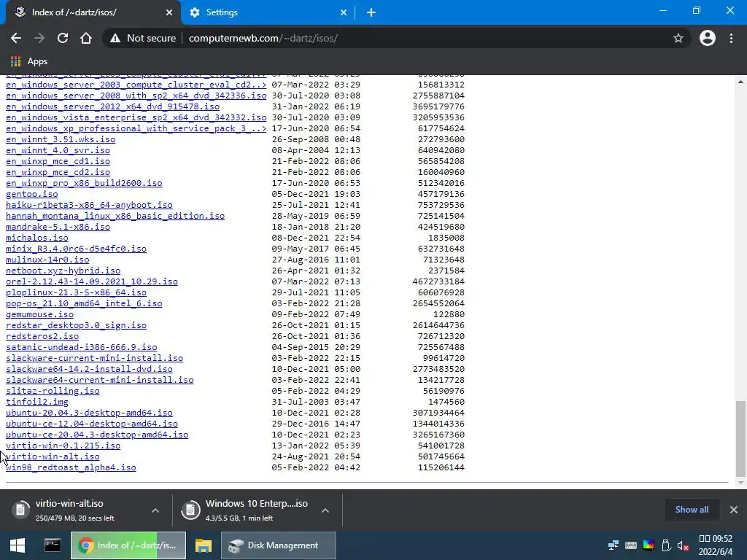747x560 pixels.
Task: Open the gentoo.iso link
Action: pyautogui.click(x=32, y=194)
